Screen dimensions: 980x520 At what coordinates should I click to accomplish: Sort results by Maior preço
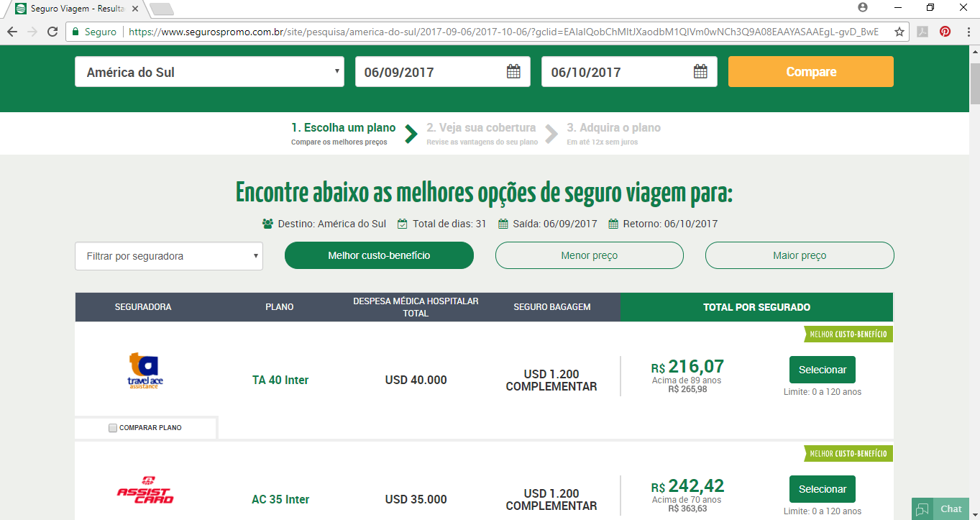[x=800, y=255]
